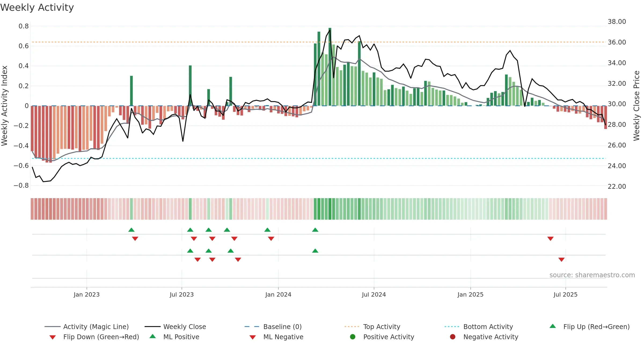Toggle Flip Up (Red→Green) legend entry

590,327
